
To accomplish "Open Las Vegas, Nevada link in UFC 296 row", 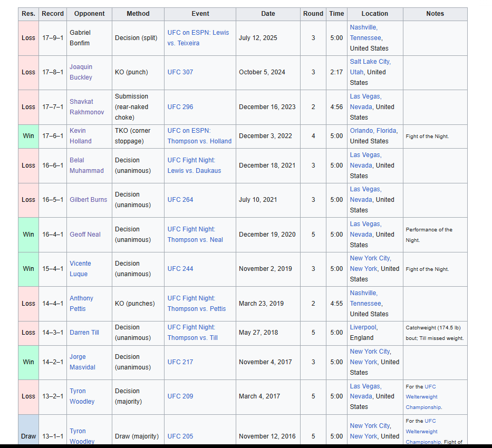I will click(365, 102).
